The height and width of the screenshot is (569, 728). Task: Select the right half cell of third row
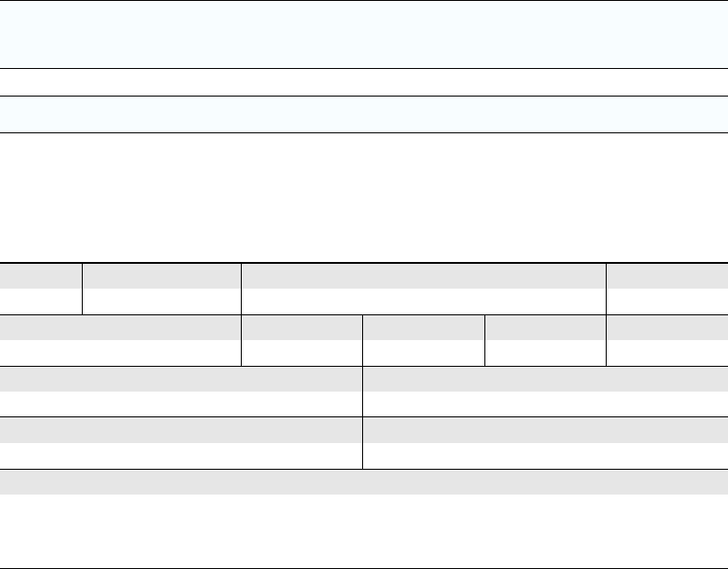click(545, 392)
